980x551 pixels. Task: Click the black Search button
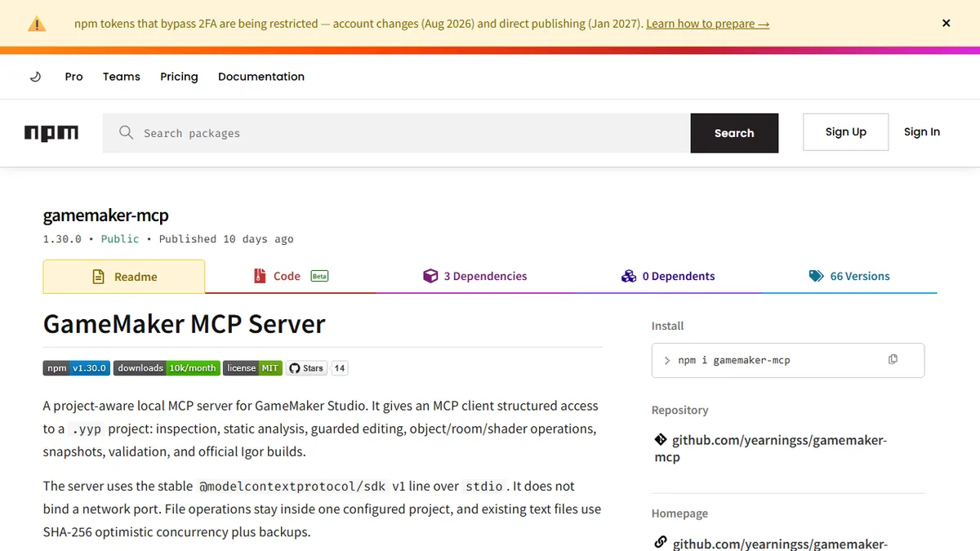pos(734,133)
